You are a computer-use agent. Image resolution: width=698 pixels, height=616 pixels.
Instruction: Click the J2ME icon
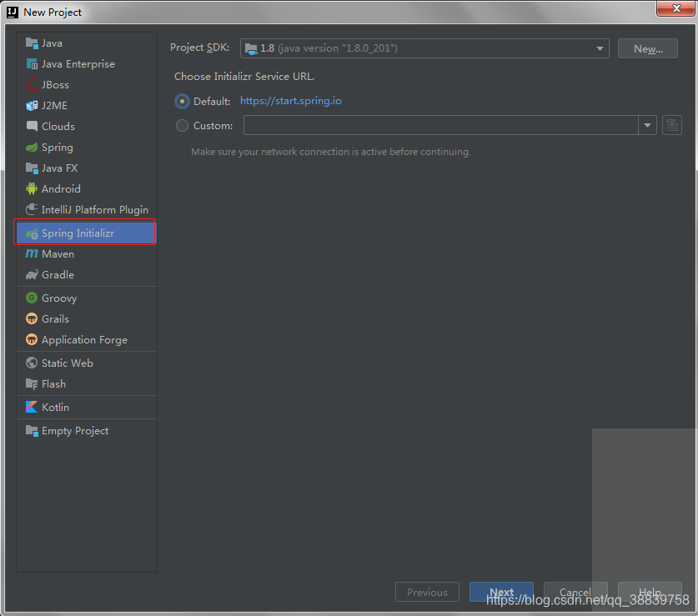[32, 106]
